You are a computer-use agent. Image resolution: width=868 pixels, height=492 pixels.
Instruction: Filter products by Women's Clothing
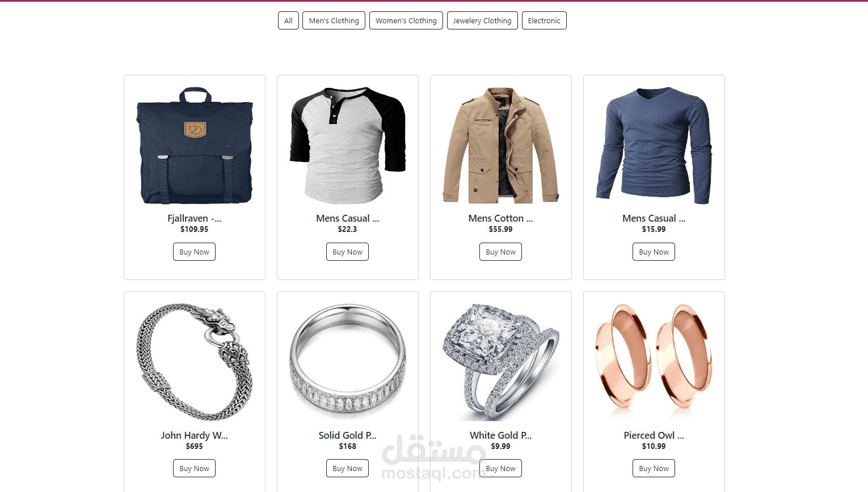[406, 20]
